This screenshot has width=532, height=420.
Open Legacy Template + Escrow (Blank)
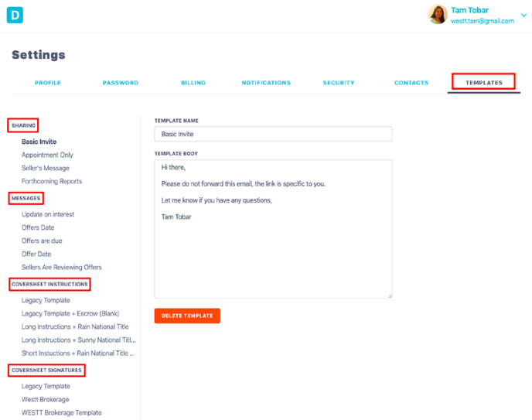tap(70, 313)
